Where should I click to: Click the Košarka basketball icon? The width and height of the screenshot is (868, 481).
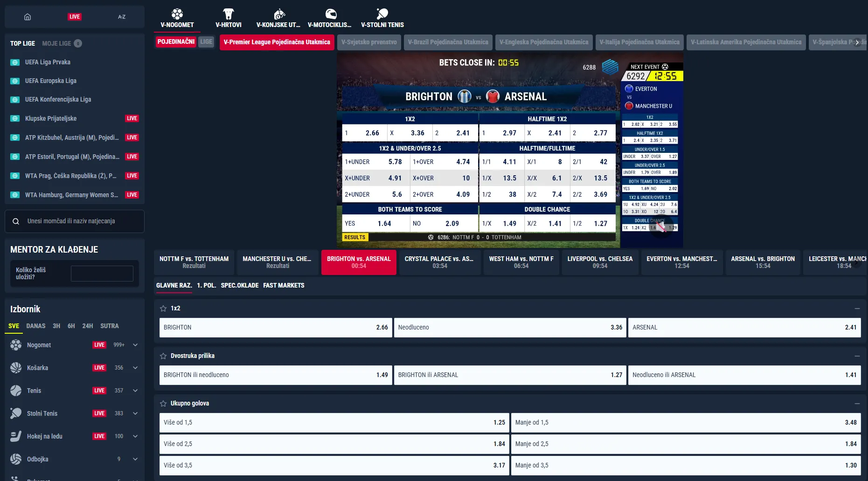tap(16, 368)
